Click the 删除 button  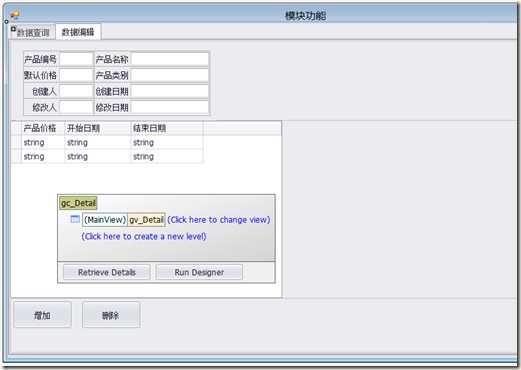coord(111,315)
